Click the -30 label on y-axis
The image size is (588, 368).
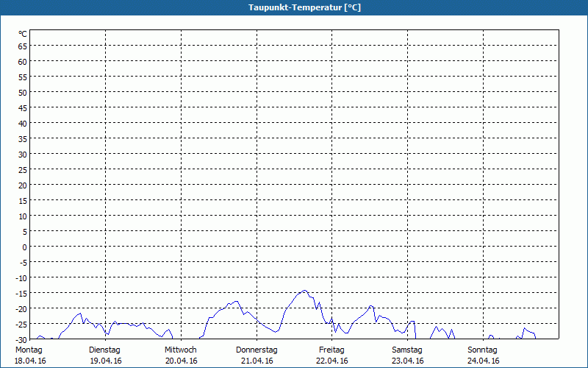click(x=21, y=339)
